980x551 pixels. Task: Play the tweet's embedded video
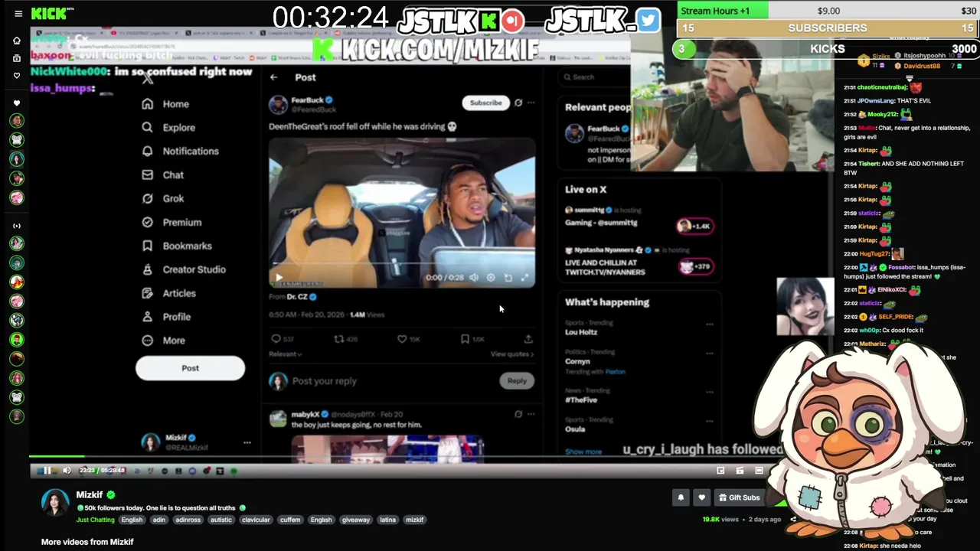pyautogui.click(x=279, y=278)
